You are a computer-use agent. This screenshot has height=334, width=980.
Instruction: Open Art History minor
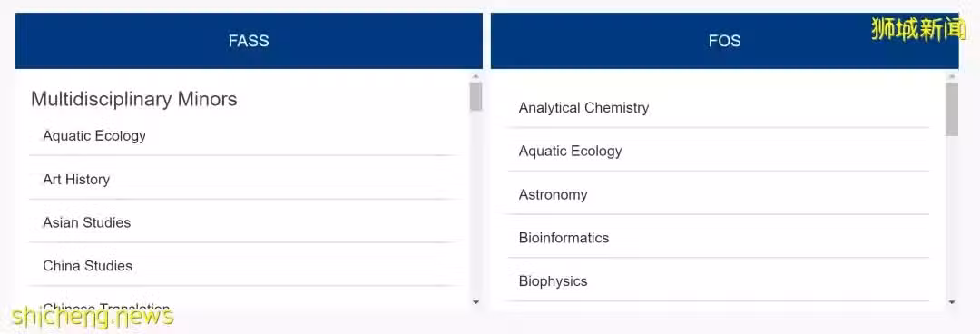pyautogui.click(x=244, y=180)
